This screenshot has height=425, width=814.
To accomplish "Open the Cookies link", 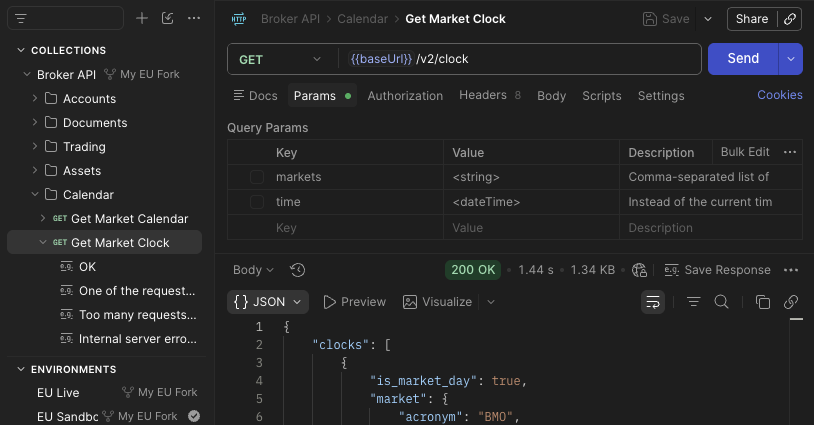I will (x=780, y=95).
